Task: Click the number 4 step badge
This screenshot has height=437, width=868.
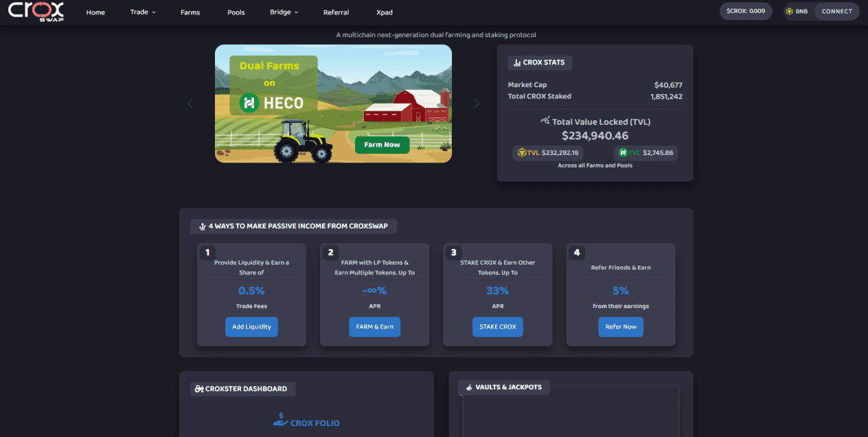Action: click(x=577, y=252)
